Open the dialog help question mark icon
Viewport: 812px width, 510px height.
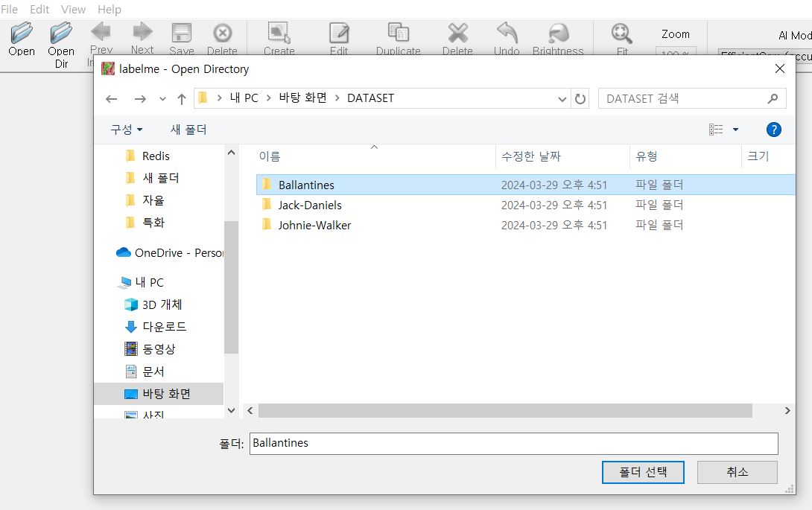pyautogui.click(x=774, y=130)
